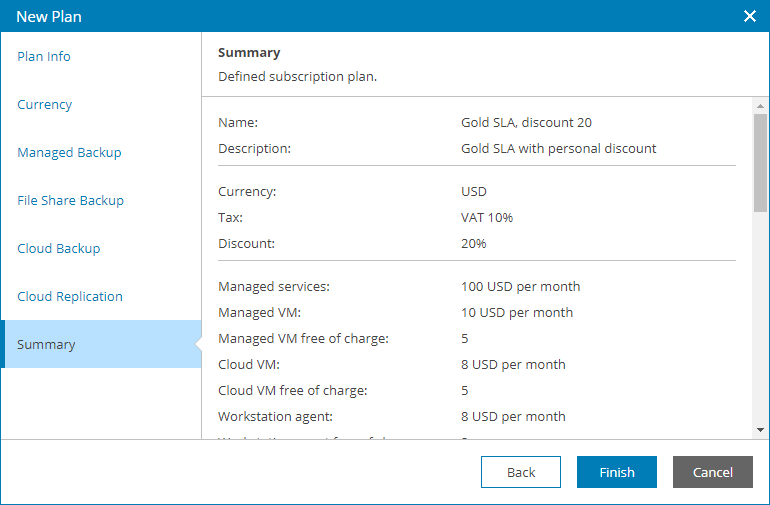Click the 'New Plan' dialog title
Viewport: 770px width, 505px height.
49,16
